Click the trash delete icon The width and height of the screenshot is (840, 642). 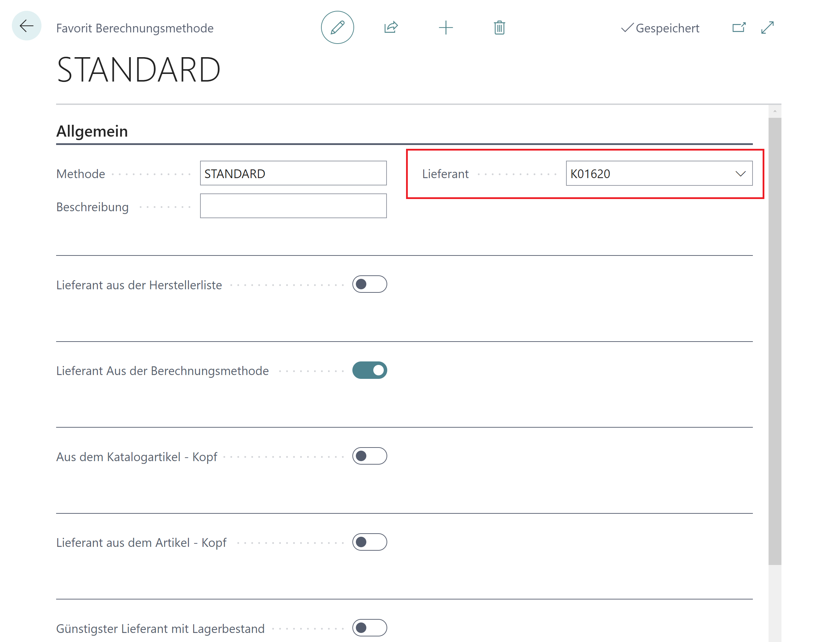[499, 28]
